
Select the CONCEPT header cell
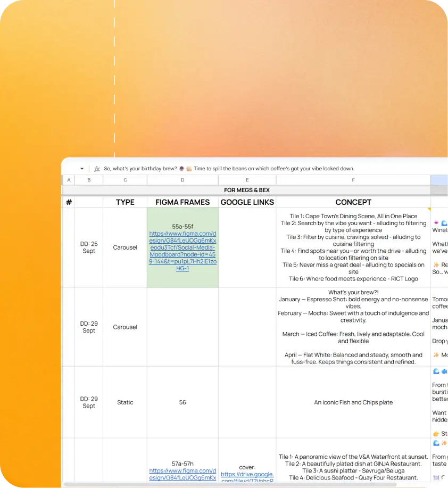(x=353, y=202)
